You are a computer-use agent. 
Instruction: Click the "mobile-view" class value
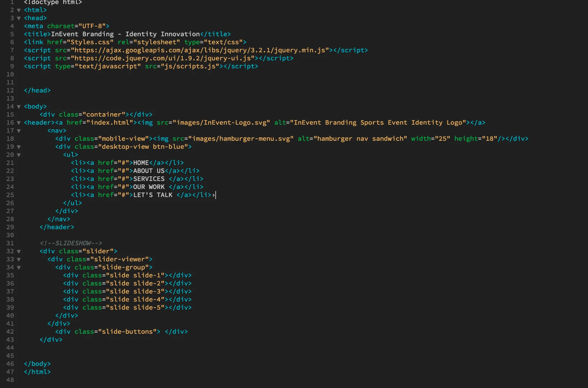(123, 139)
